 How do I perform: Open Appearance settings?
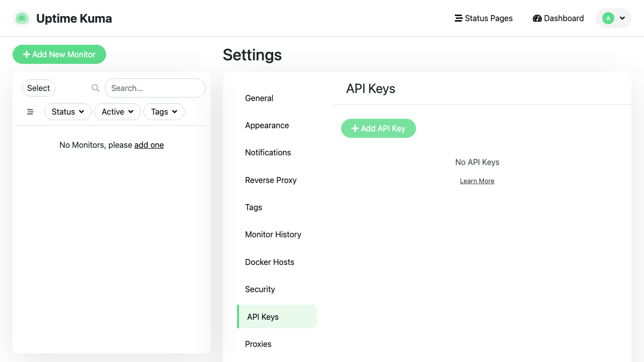(277, 125)
